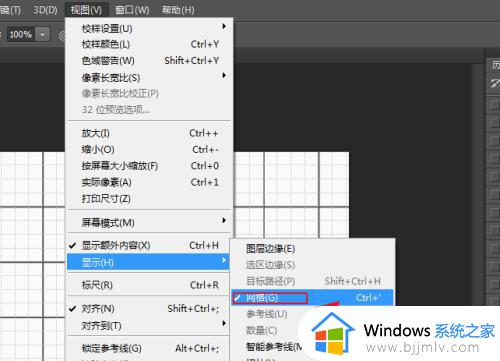Toggle 图层边缘(E) in submenu

312,249
